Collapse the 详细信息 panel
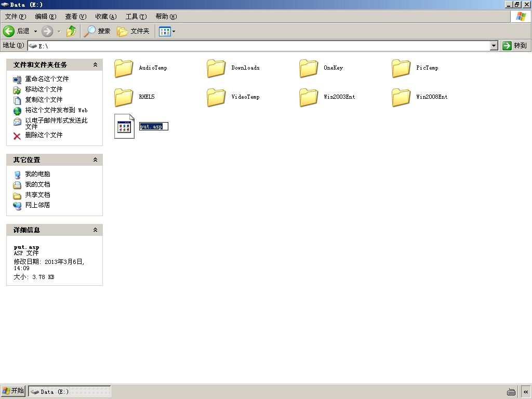The height and width of the screenshot is (399, 532). coord(96,230)
